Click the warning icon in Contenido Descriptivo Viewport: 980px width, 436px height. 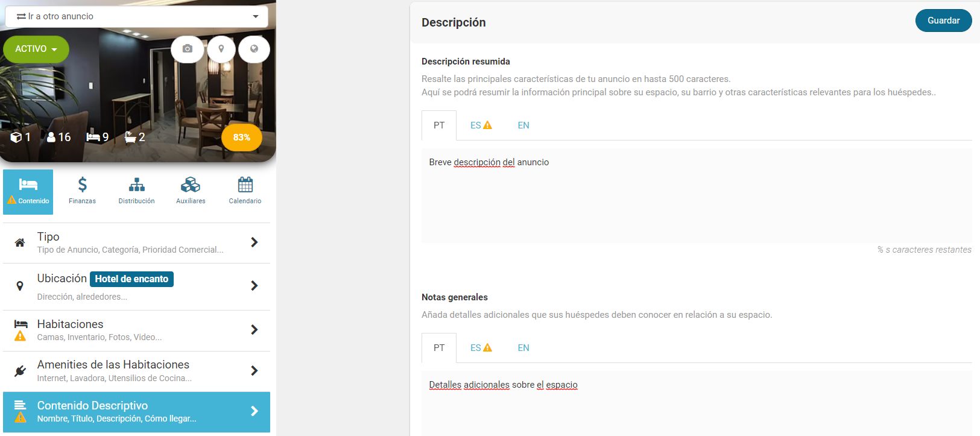[21, 417]
